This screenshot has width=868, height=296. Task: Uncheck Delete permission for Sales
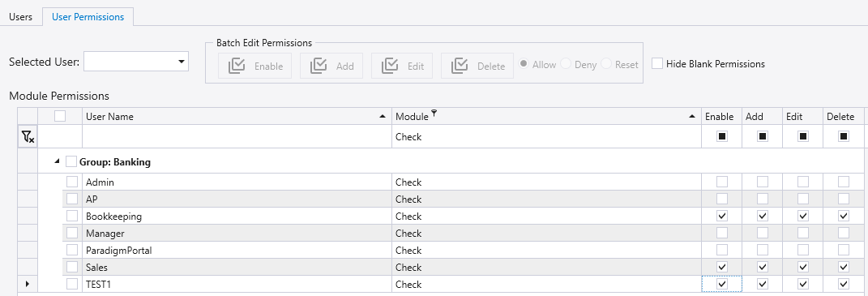(843, 267)
